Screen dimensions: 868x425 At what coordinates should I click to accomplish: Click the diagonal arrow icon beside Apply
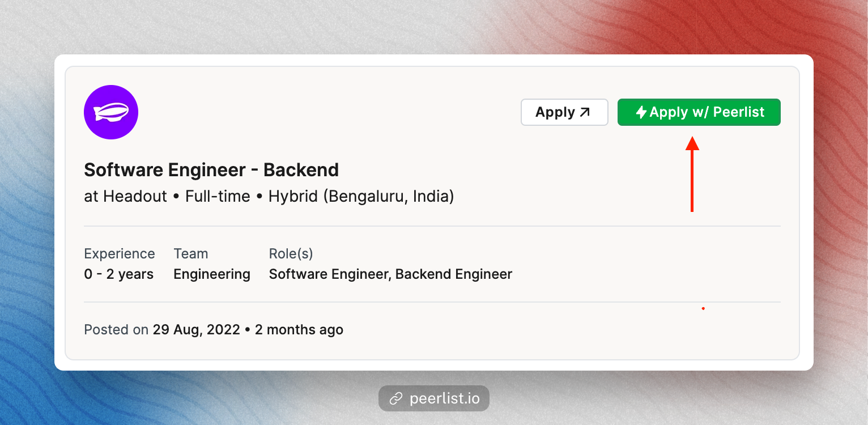[585, 112]
